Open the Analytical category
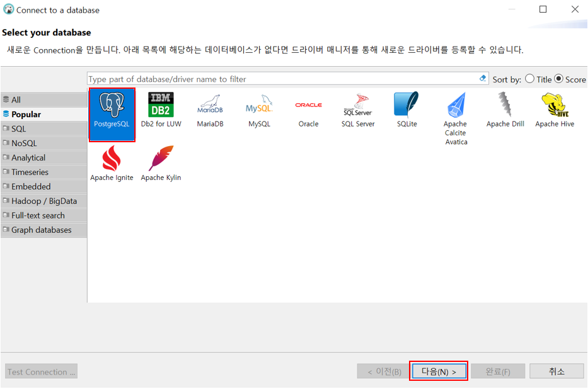The height and width of the screenshot is (389, 588). click(44, 157)
